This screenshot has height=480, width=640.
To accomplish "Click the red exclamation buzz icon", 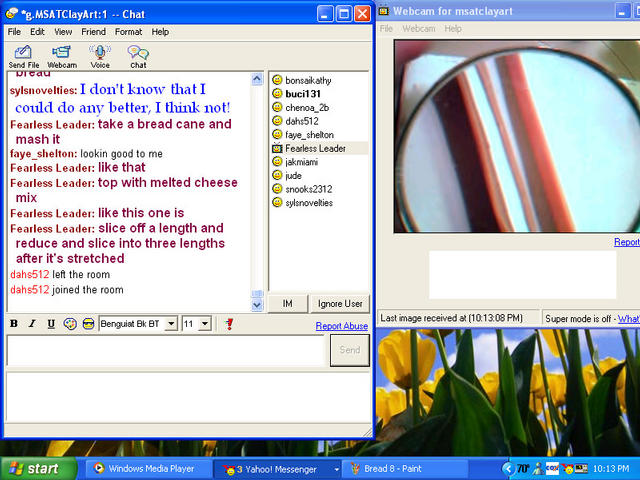I will pyautogui.click(x=229, y=324).
